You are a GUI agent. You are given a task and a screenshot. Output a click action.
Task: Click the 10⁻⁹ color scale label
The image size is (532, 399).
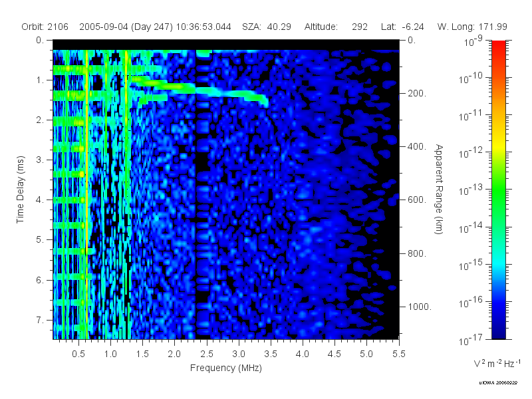coord(473,41)
